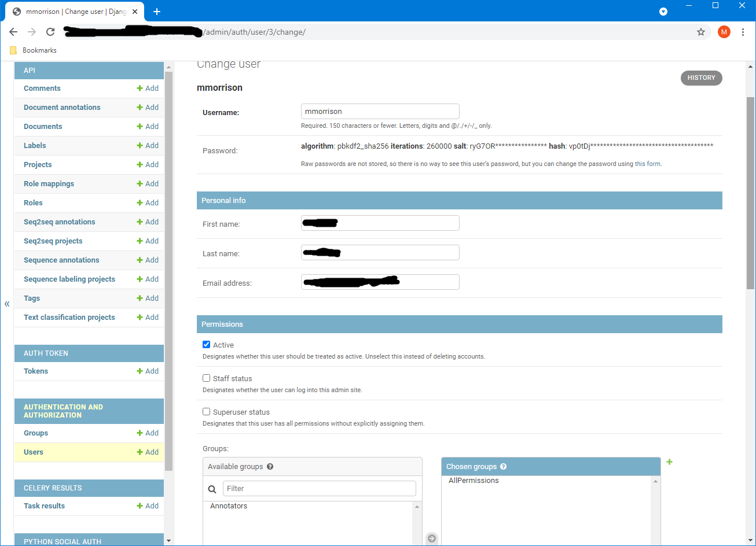Enable Staff status for mmorrison
The height and width of the screenshot is (546, 756).
[x=206, y=378]
